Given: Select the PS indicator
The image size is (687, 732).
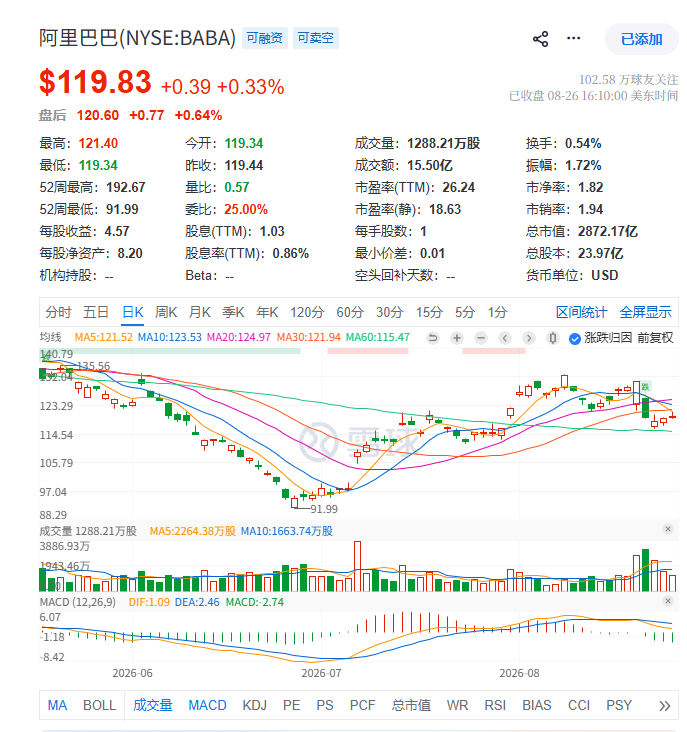Looking at the screenshot, I should 325,705.
